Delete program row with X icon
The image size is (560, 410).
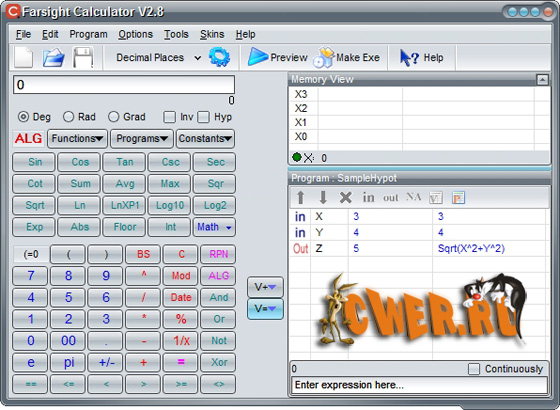345,197
